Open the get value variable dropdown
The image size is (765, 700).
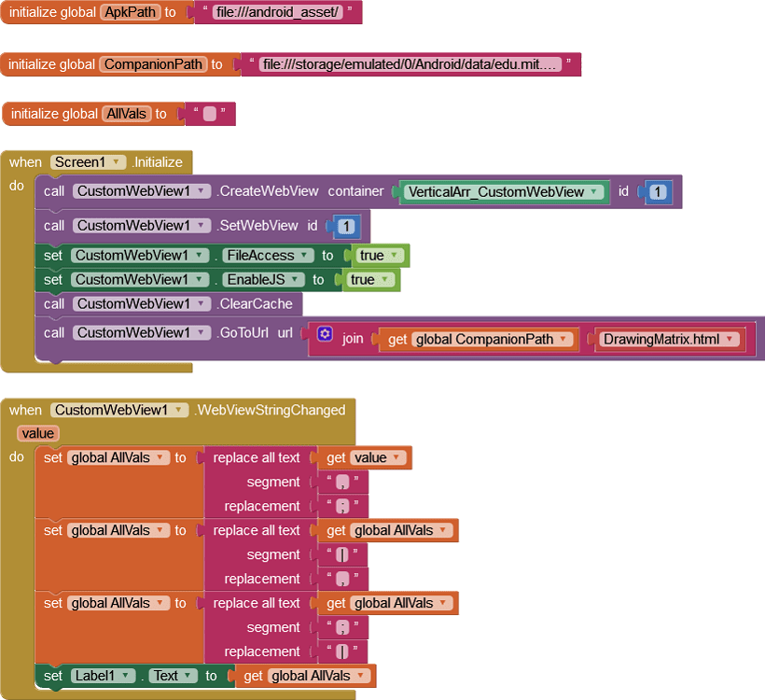tap(397, 458)
